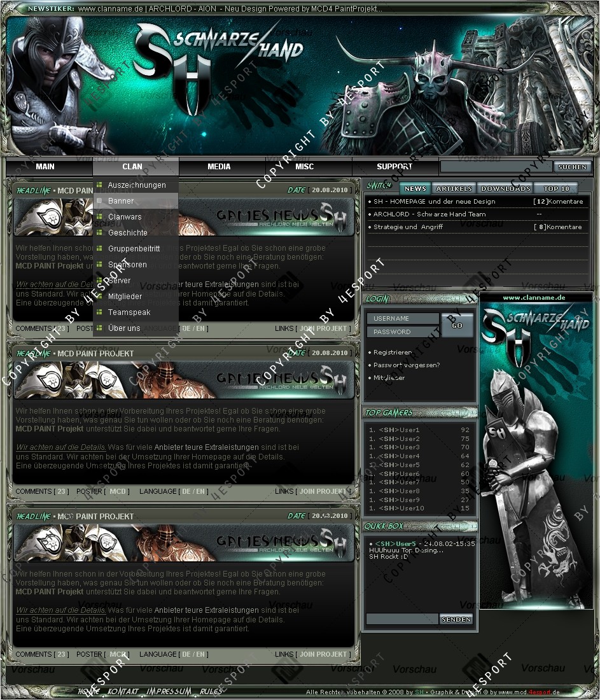Open the CLAN menu in navigation bar
Viewport: 600px width, 700px height.
click(x=132, y=167)
